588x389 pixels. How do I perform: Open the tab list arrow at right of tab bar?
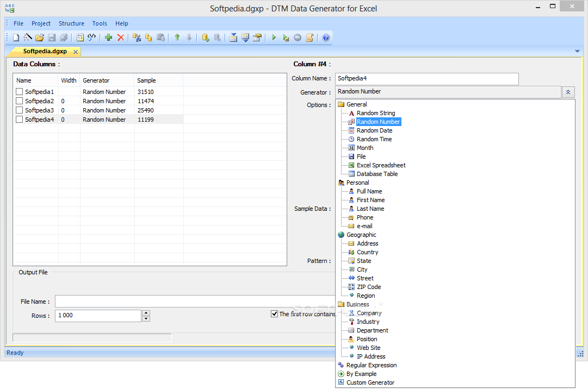click(577, 51)
